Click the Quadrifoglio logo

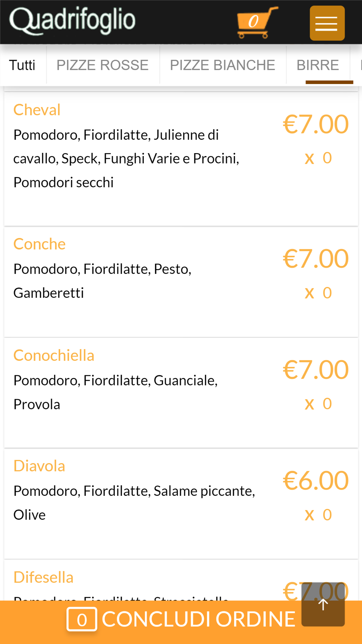click(x=72, y=21)
